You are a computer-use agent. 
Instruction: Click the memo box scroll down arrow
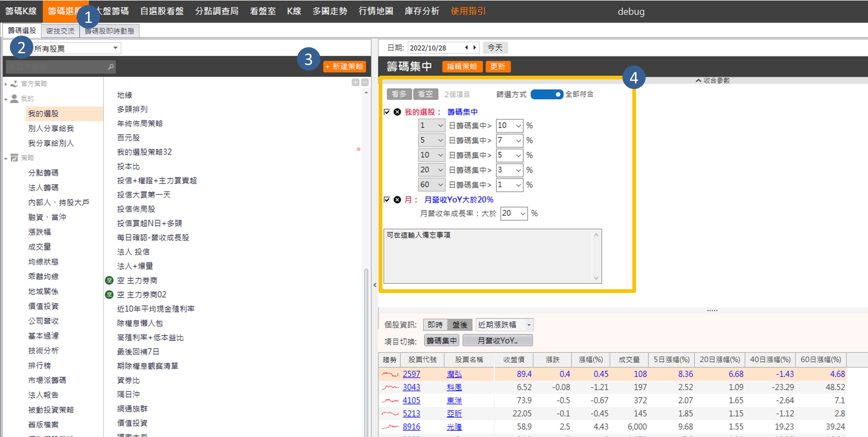(x=596, y=278)
